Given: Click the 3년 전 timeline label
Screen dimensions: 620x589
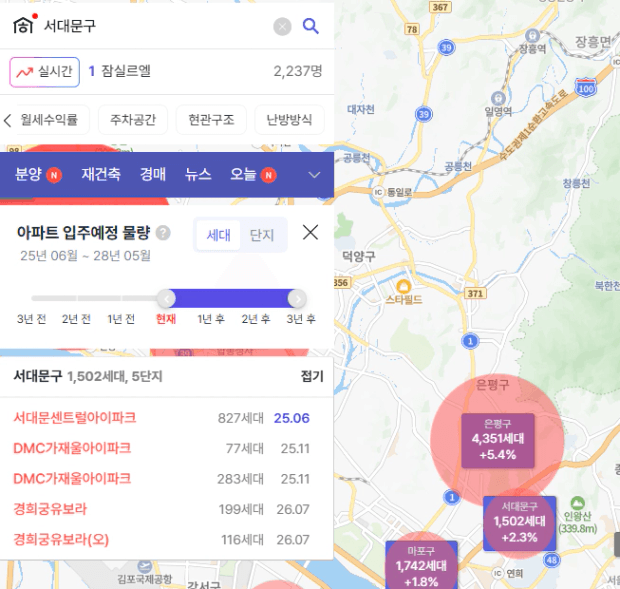Looking at the screenshot, I should click(32, 319).
